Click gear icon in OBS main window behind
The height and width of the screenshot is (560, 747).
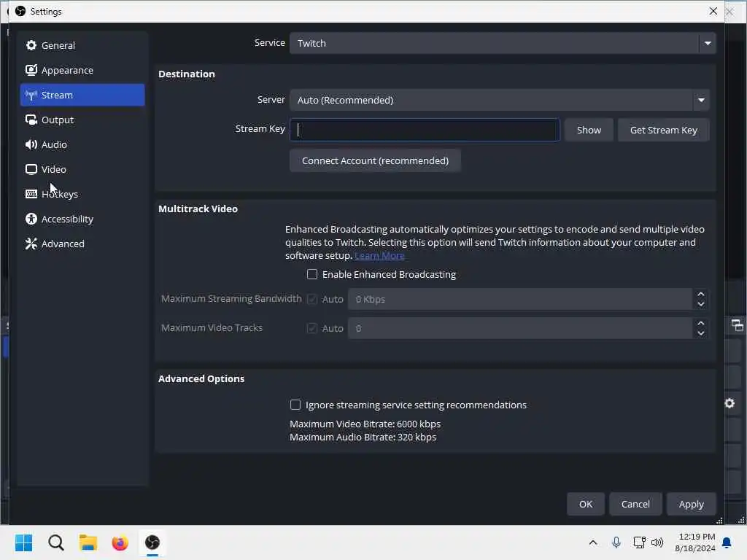click(x=729, y=403)
